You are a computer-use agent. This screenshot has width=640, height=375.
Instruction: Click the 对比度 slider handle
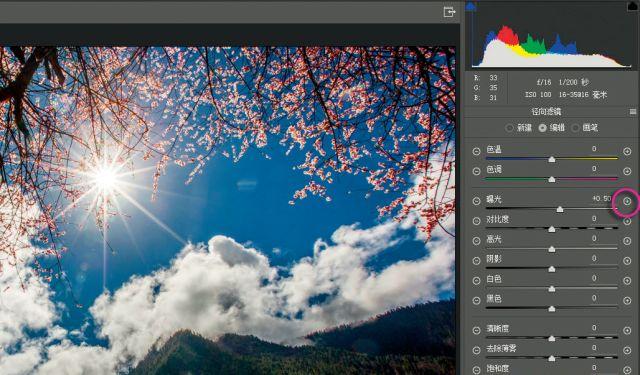click(x=552, y=229)
